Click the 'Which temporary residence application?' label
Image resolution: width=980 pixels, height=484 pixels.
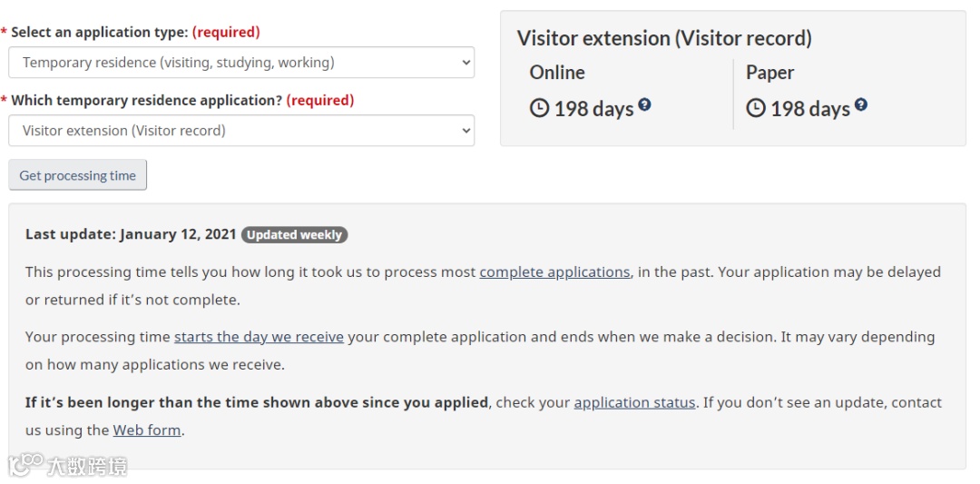coord(146,101)
